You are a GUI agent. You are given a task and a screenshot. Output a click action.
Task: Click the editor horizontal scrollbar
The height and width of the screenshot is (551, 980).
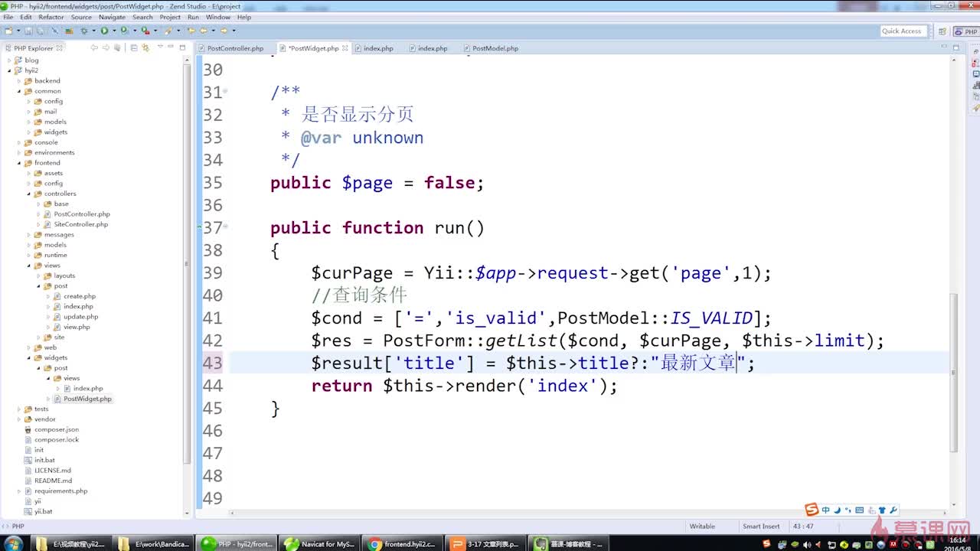[x=590, y=512]
